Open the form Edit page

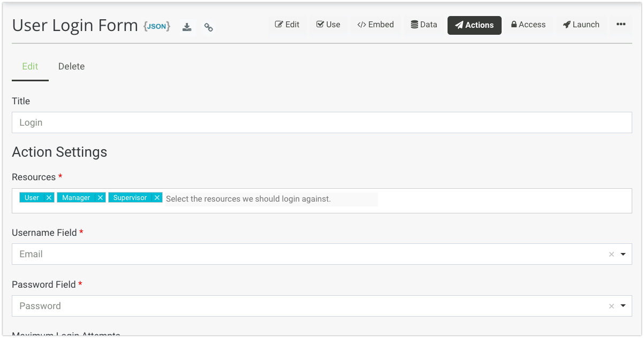[x=287, y=25]
